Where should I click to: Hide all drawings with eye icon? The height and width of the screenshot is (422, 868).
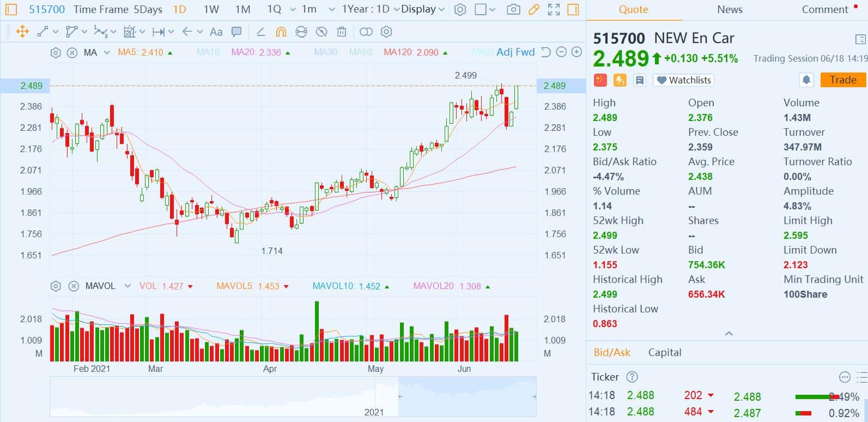321,32
